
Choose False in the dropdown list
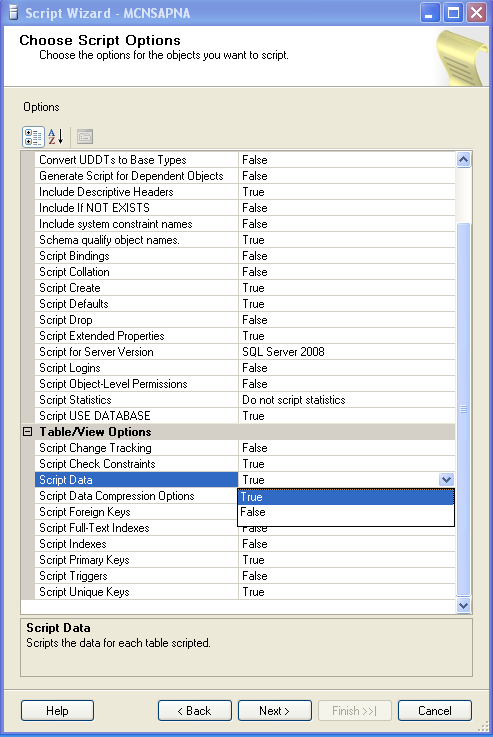346,512
